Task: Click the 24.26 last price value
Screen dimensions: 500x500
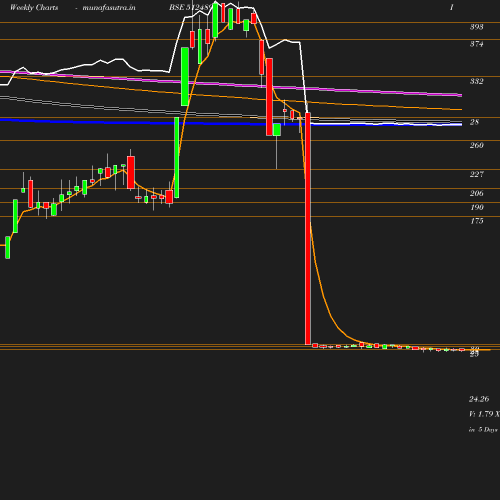Action: click(479, 399)
